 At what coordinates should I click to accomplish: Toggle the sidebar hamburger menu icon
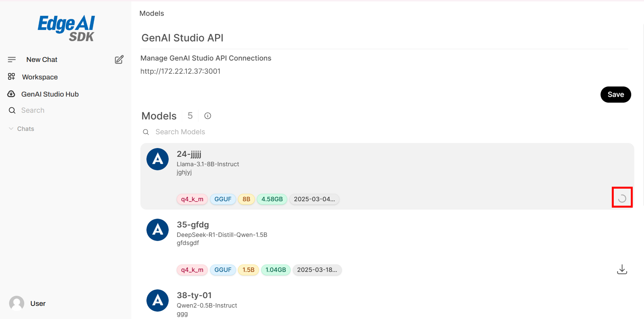(12, 60)
